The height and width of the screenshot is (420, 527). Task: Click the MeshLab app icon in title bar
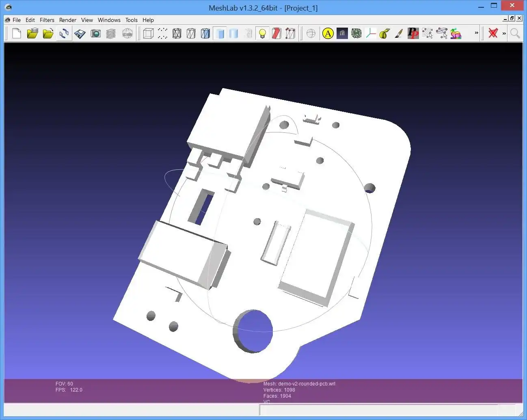(x=8, y=7)
